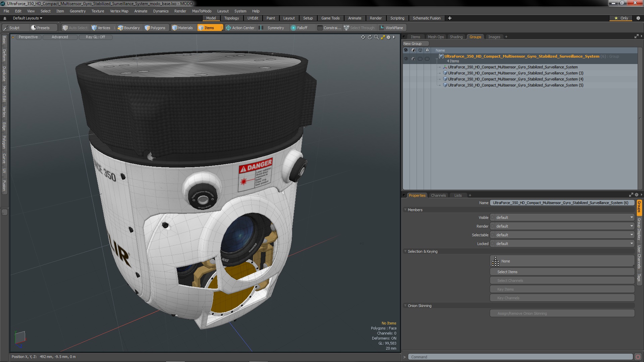Select group item ending with (4)
This screenshot has width=644, height=362.
[516, 79]
